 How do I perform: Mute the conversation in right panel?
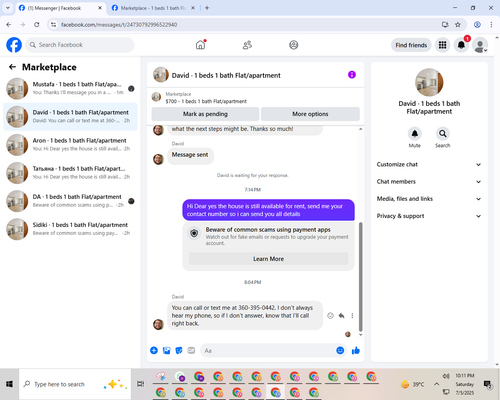click(415, 134)
